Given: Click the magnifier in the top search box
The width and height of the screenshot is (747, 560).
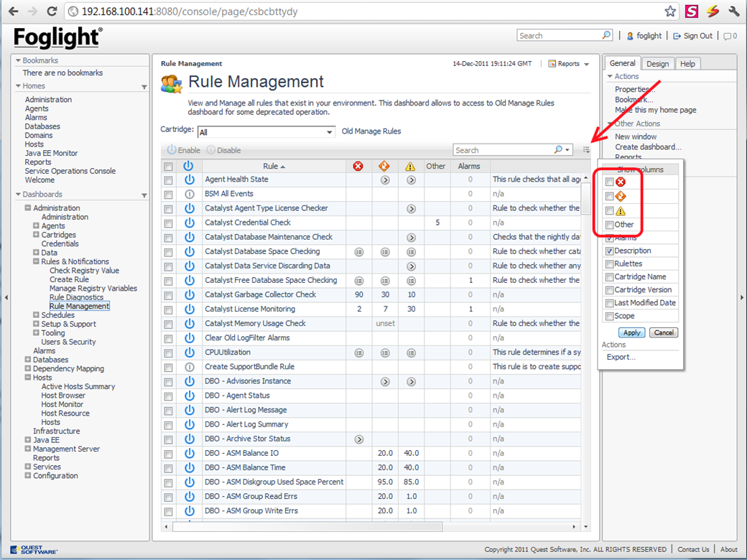Looking at the screenshot, I should [x=606, y=35].
